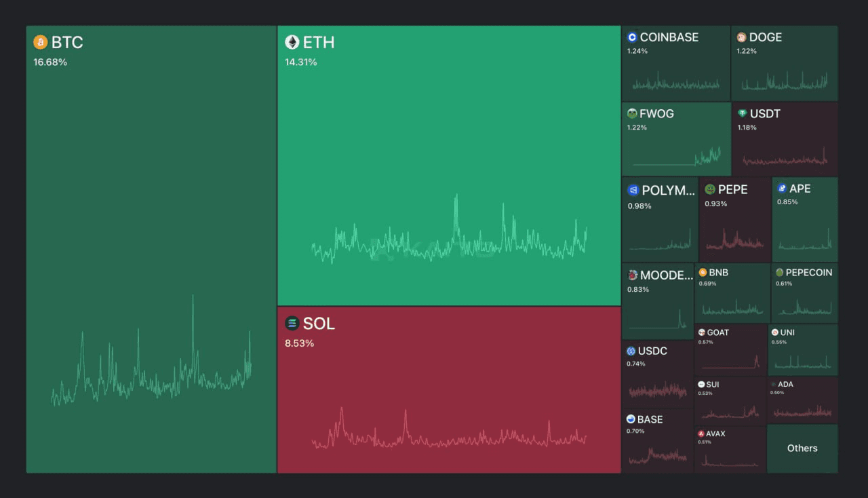Viewport: 868px width, 498px height.
Task: Click the blue Coinbase logo icon
Action: pos(632,37)
